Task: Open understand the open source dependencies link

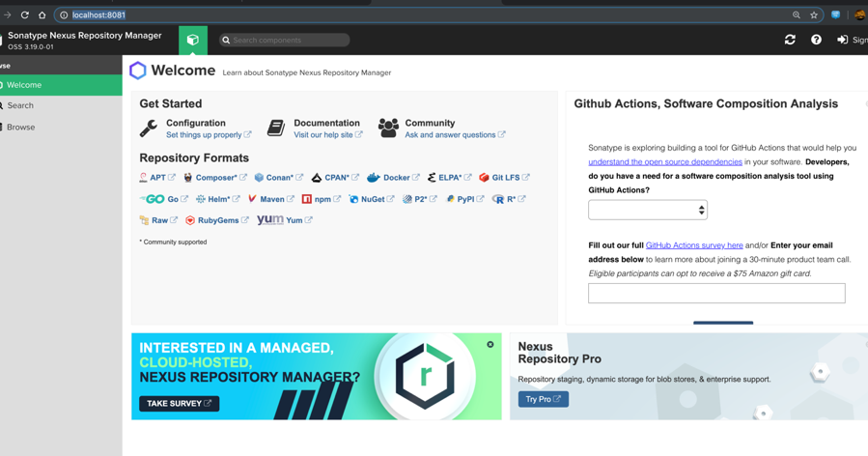Action: coord(665,161)
